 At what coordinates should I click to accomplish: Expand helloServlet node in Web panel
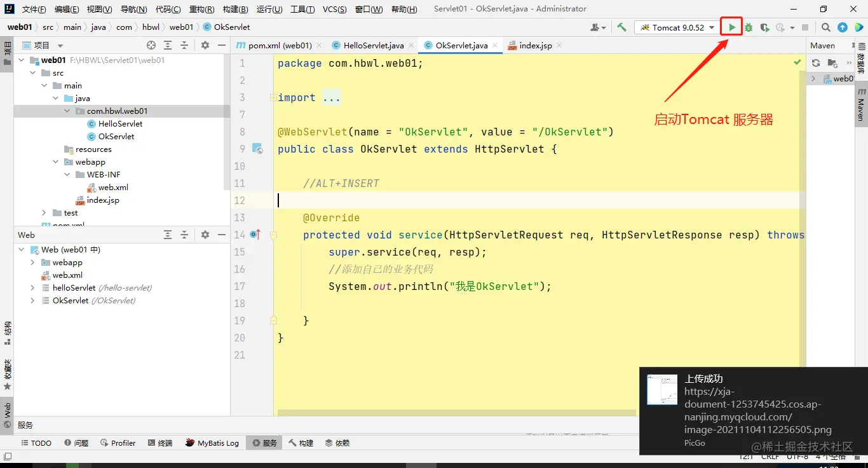(x=32, y=288)
